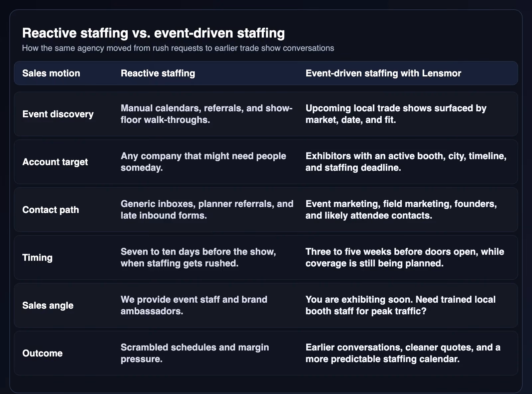Select the 'You are exhibiting soon' cell

pyautogui.click(x=401, y=305)
